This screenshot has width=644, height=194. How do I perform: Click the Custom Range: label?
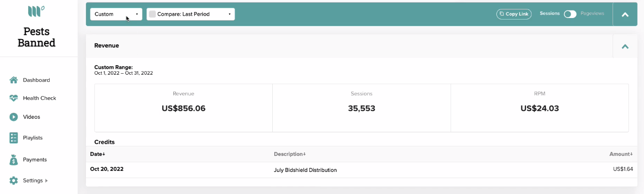point(114,67)
